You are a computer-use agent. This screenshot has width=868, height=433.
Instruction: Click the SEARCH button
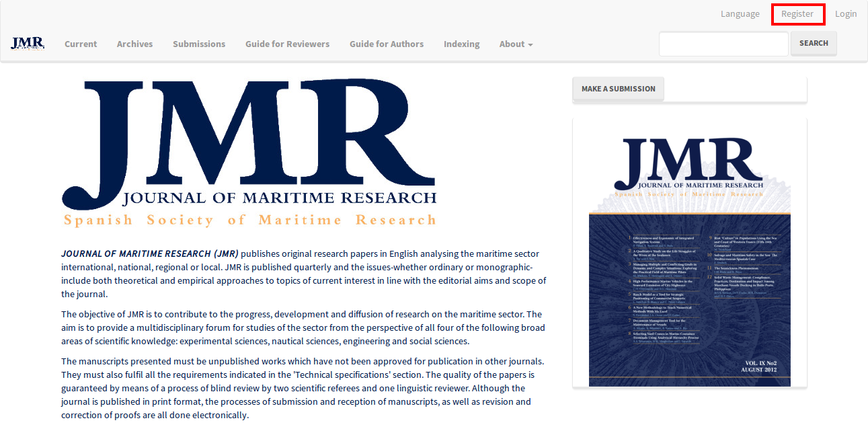tap(814, 43)
